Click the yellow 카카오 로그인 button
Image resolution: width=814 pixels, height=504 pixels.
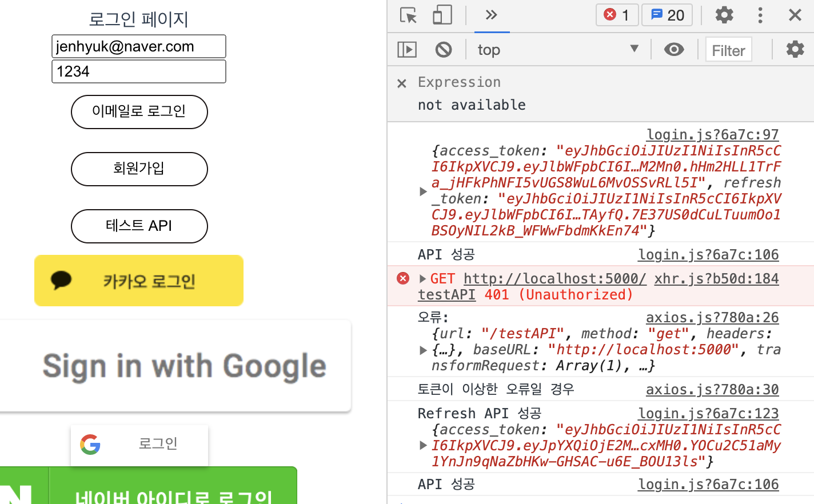pos(139,281)
